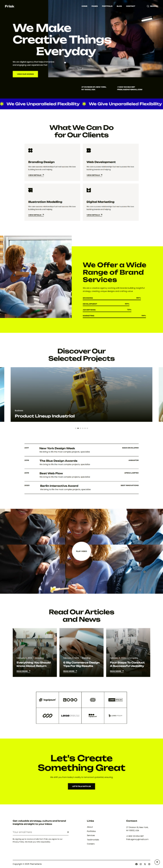Play the video with Play Video button
163x868 pixels.
click(81, 551)
